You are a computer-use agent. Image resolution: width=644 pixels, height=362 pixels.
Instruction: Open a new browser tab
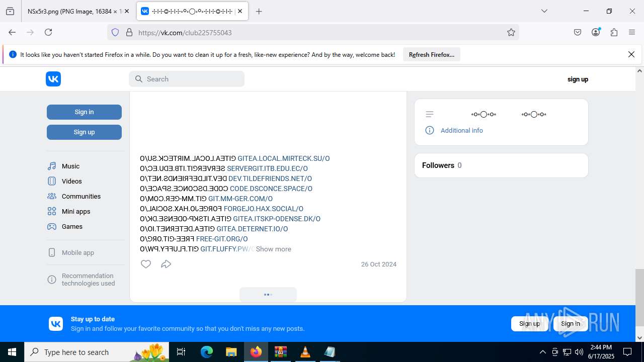click(x=259, y=11)
